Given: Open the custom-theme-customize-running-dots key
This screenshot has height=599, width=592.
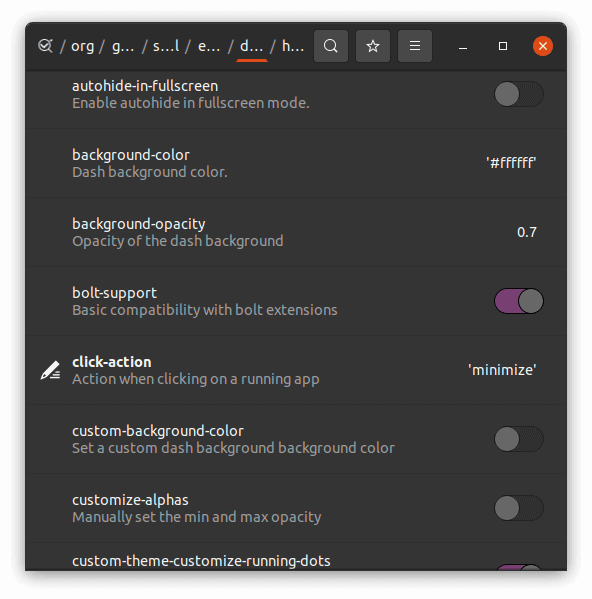Looking at the screenshot, I should click(x=296, y=560).
